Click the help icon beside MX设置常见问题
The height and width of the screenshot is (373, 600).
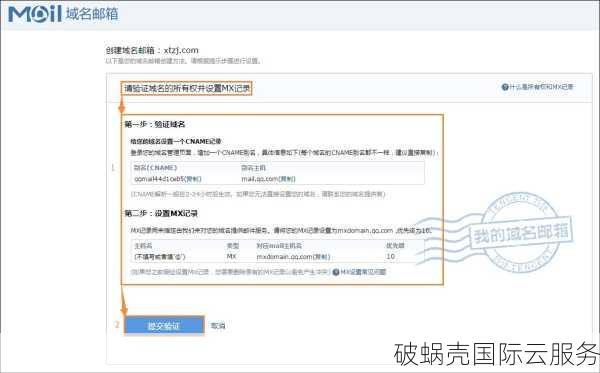[336, 272]
